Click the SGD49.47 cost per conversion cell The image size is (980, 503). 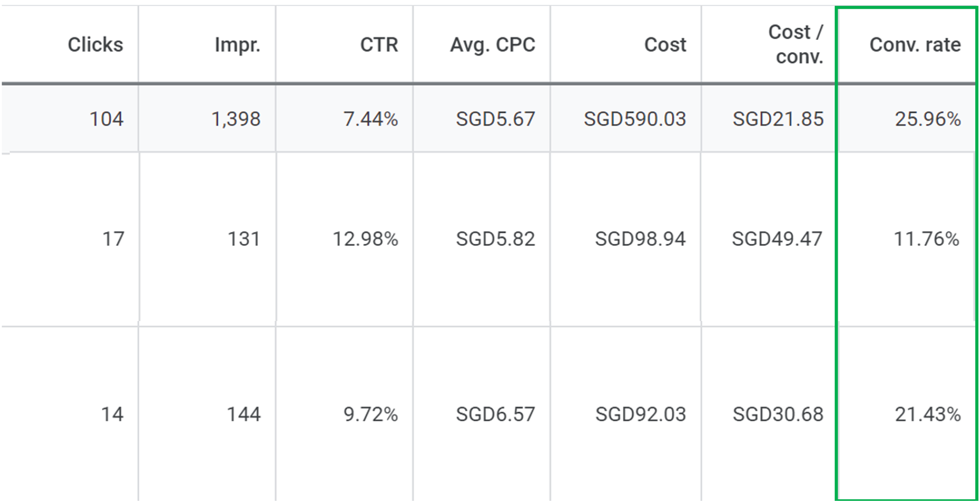click(777, 239)
